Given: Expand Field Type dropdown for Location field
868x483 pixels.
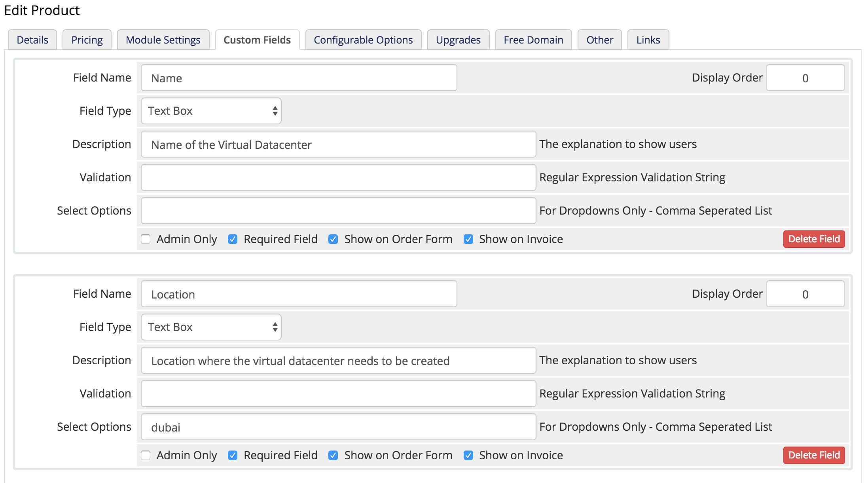Looking at the screenshot, I should click(211, 327).
